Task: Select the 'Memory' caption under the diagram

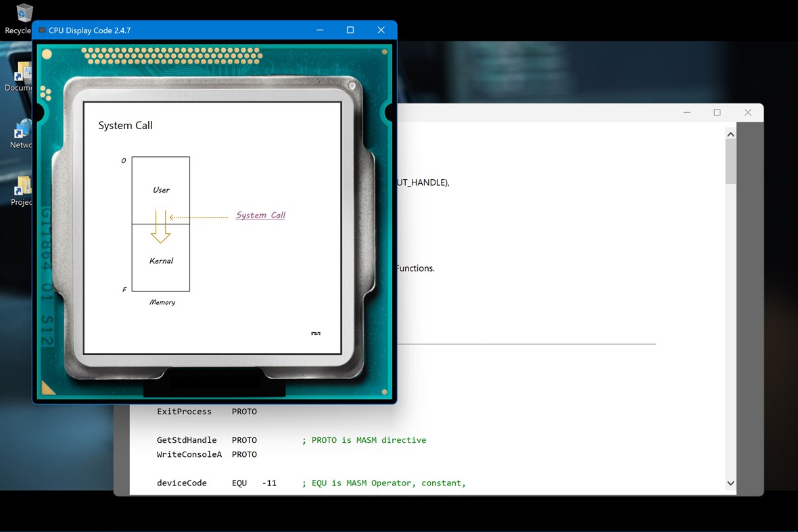Action: 162,302
